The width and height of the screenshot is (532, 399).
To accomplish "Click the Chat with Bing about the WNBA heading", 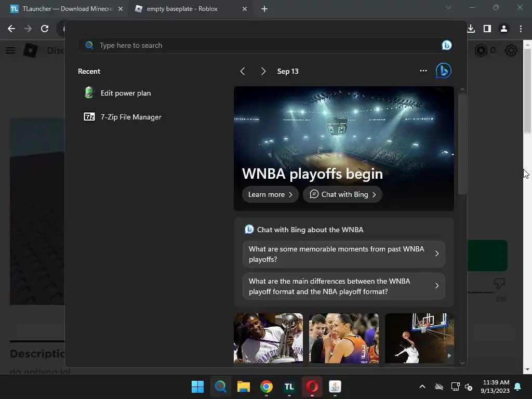I will pos(310,230).
